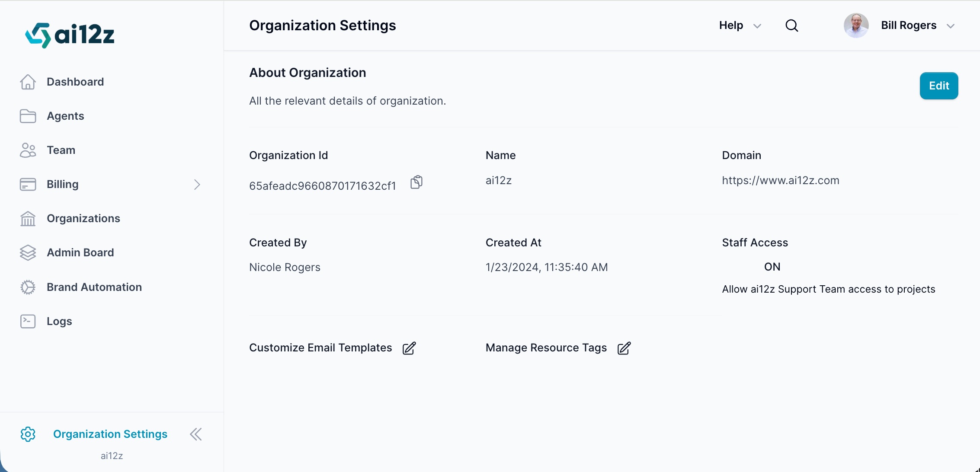
Task: Expand the Billing section
Action: point(197,185)
